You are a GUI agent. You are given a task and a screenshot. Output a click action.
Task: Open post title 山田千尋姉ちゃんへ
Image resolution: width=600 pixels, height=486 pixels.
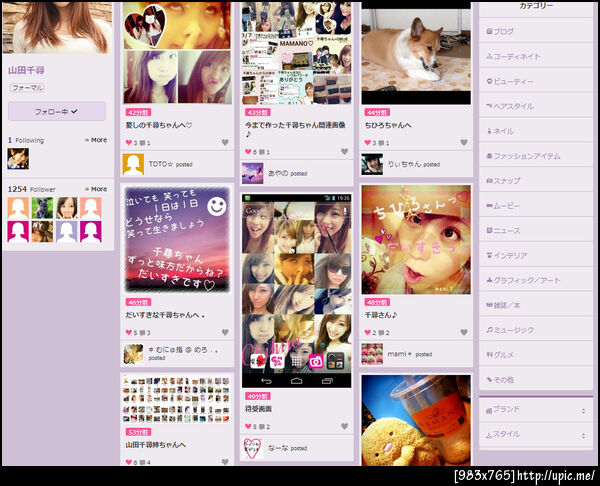pos(156,445)
